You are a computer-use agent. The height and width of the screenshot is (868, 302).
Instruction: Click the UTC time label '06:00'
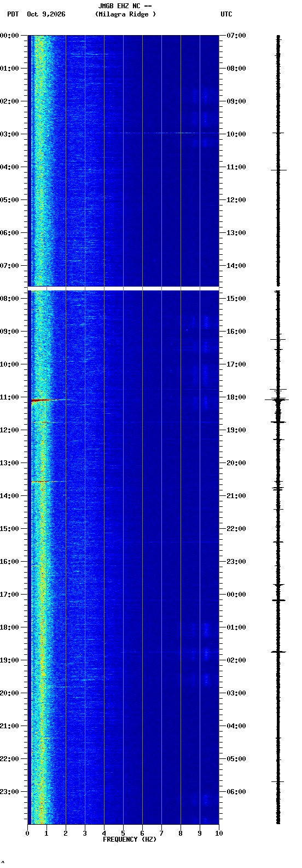tap(236, 792)
